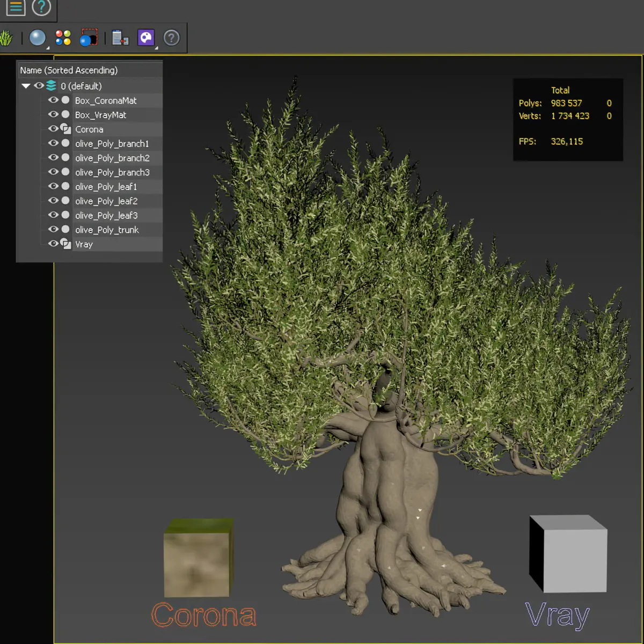Open the material sphere tool
The height and width of the screenshot is (644, 644).
(x=37, y=38)
